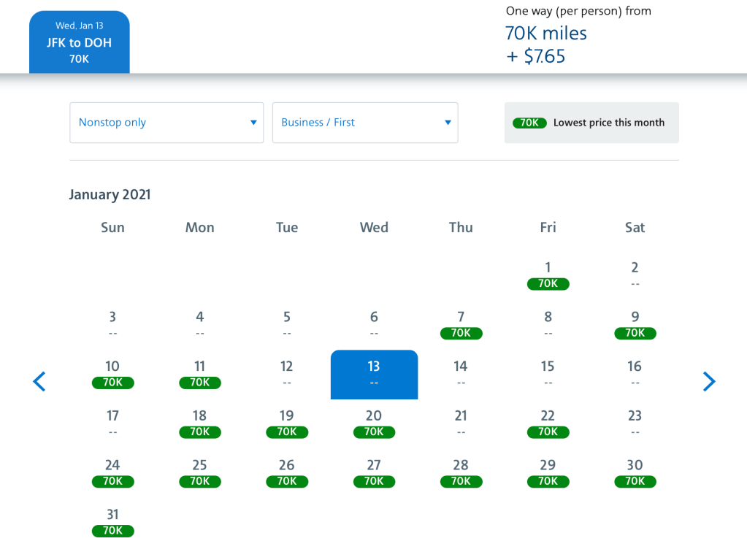The image size is (747, 560).
Task: Select Friday January 22 date
Action: (x=548, y=423)
